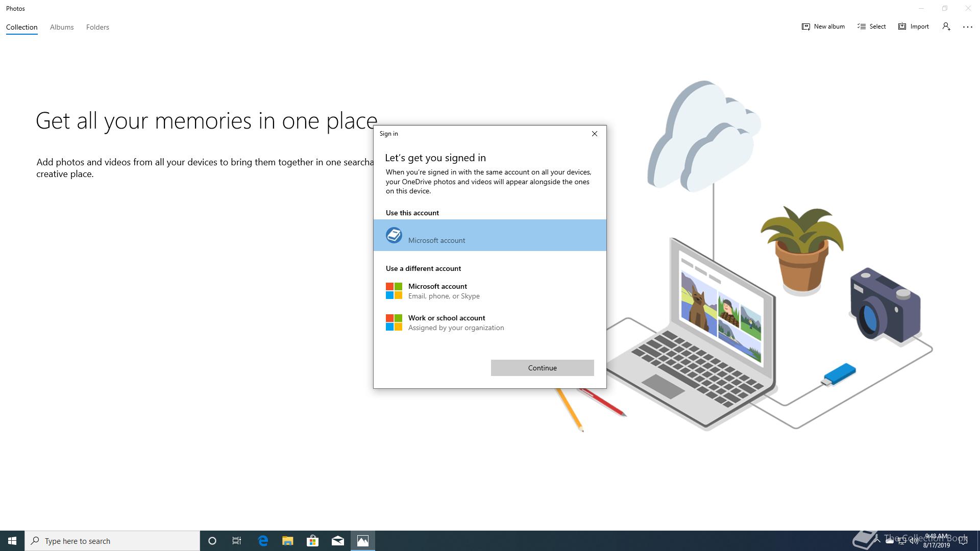Close the Photos window
The width and height of the screenshot is (980, 551).
click(x=968, y=8)
